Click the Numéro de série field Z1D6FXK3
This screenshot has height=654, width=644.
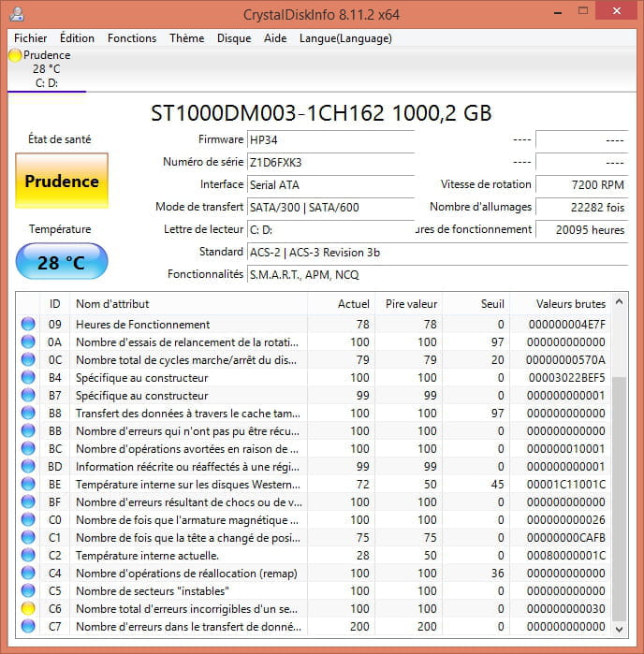click(x=329, y=162)
